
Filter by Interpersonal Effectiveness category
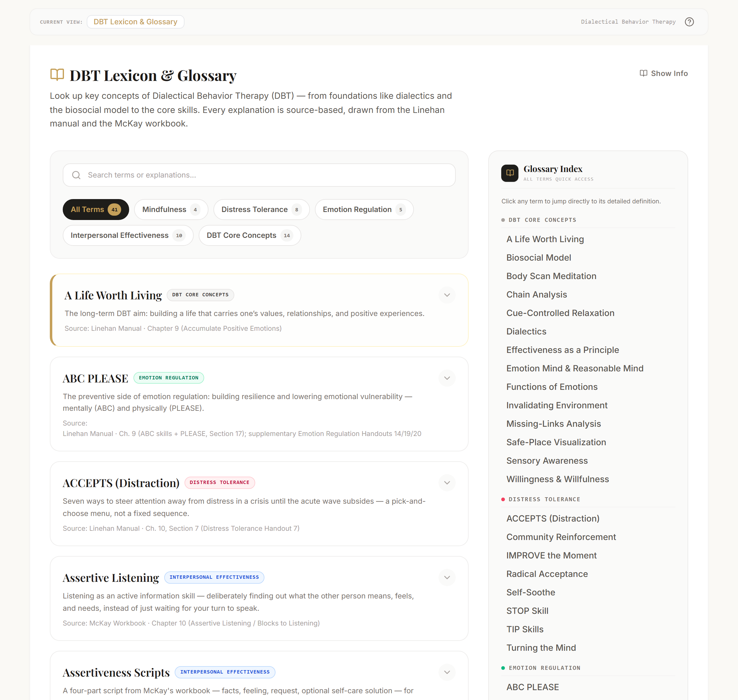[x=128, y=235]
